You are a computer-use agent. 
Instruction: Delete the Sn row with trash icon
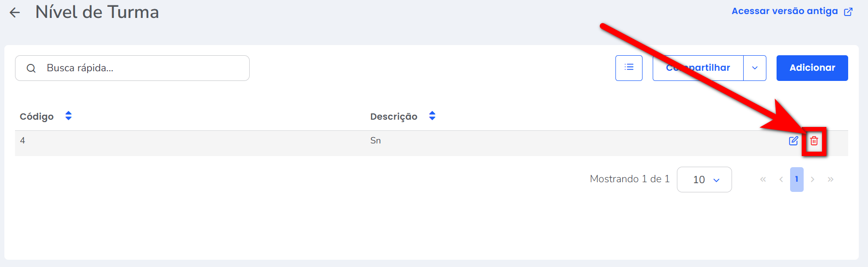click(814, 141)
